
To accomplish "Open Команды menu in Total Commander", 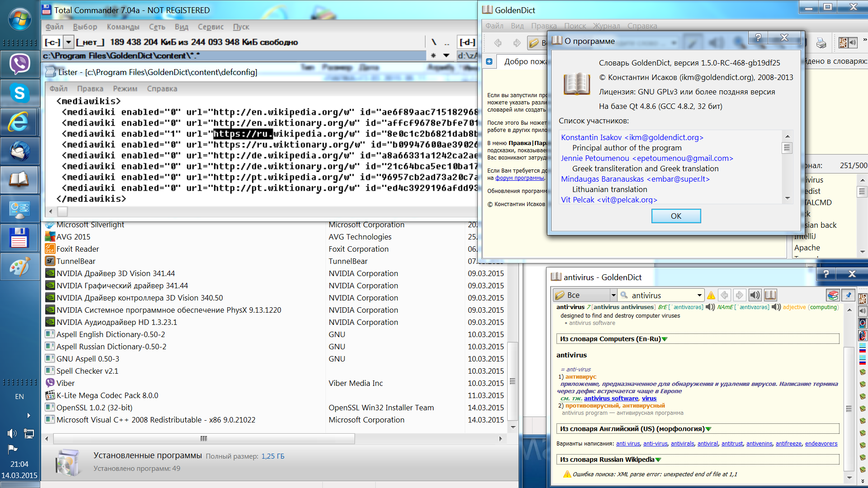I will (123, 27).
